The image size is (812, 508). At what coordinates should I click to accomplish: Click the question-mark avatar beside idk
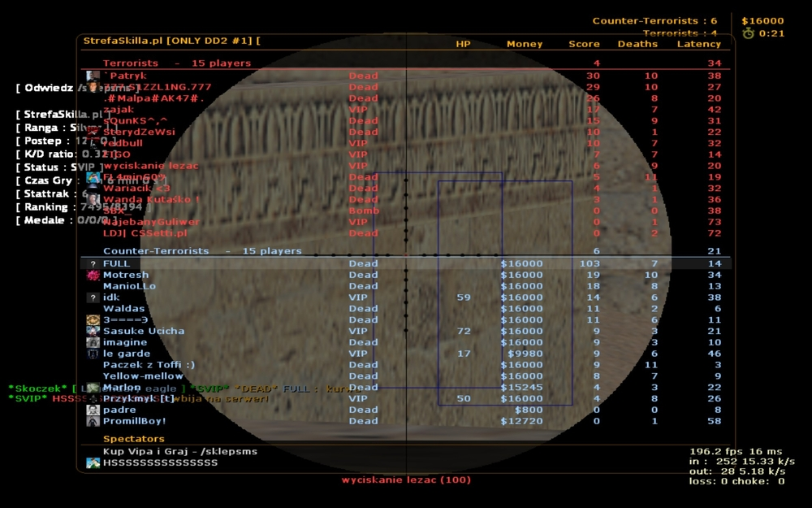[x=93, y=297]
